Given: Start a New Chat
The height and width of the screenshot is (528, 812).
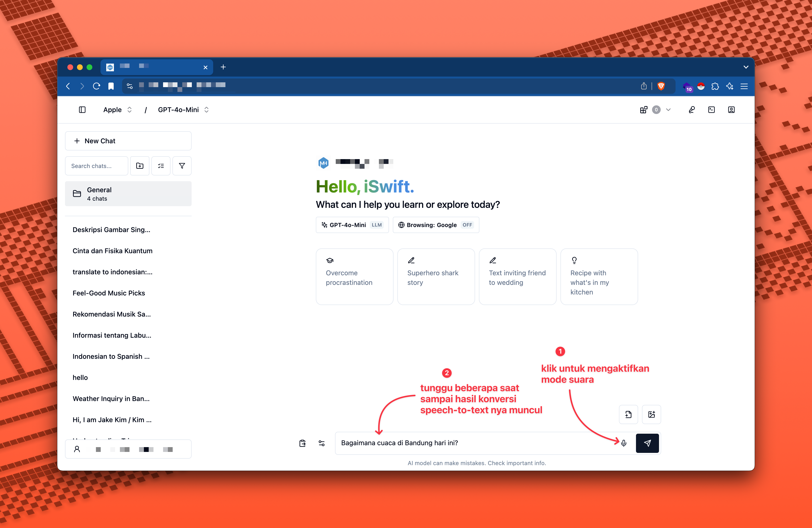Looking at the screenshot, I should tap(128, 141).
